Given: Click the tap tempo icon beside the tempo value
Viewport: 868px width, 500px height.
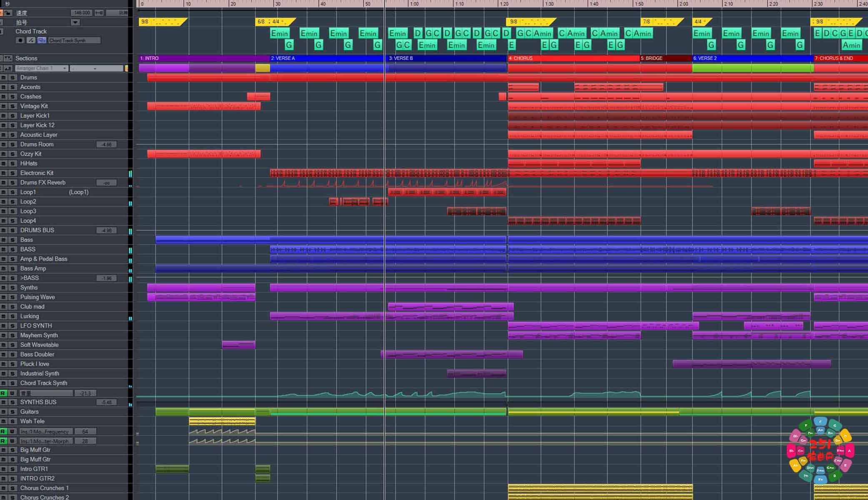Looking at the screenshot, I should (100, 12).
